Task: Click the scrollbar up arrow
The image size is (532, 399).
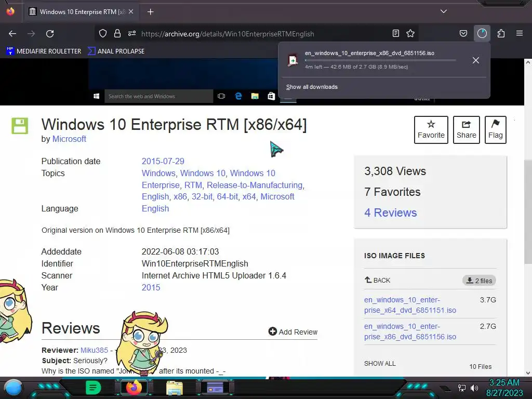Action: coord(528,62)
